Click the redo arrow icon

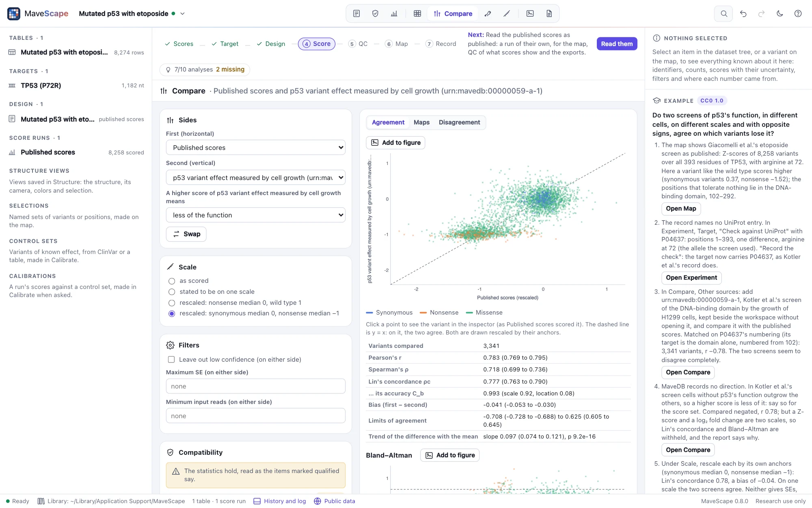click(x=761, y=13)
